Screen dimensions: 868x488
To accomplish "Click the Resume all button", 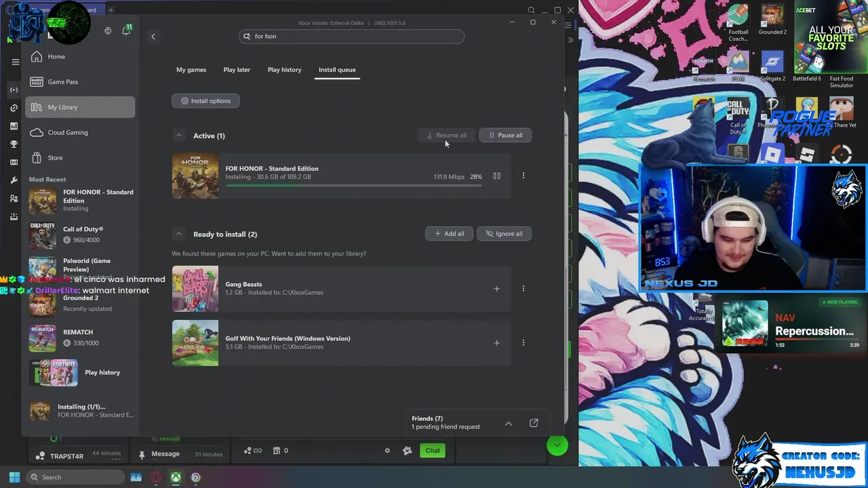I will coord(446,135).
